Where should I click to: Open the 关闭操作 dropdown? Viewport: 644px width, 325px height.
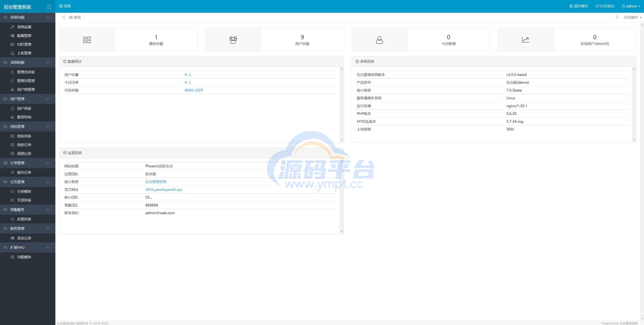[632, 17]
